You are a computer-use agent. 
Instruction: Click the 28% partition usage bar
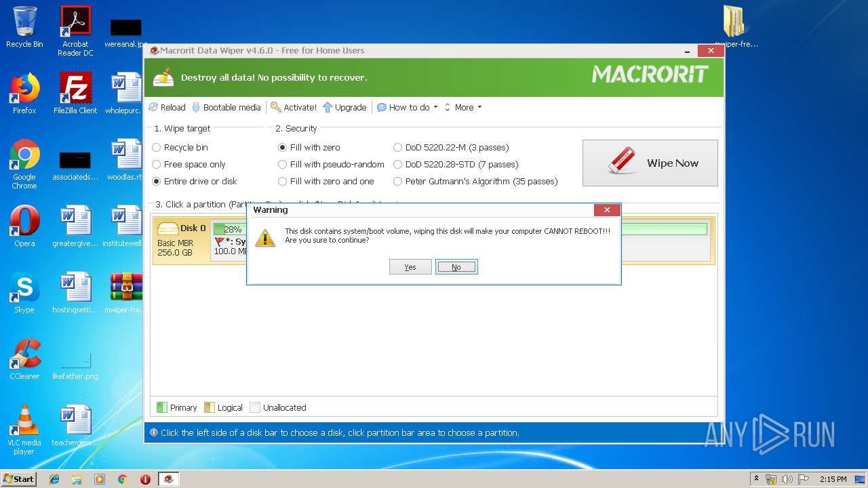(x=229, y=229)
